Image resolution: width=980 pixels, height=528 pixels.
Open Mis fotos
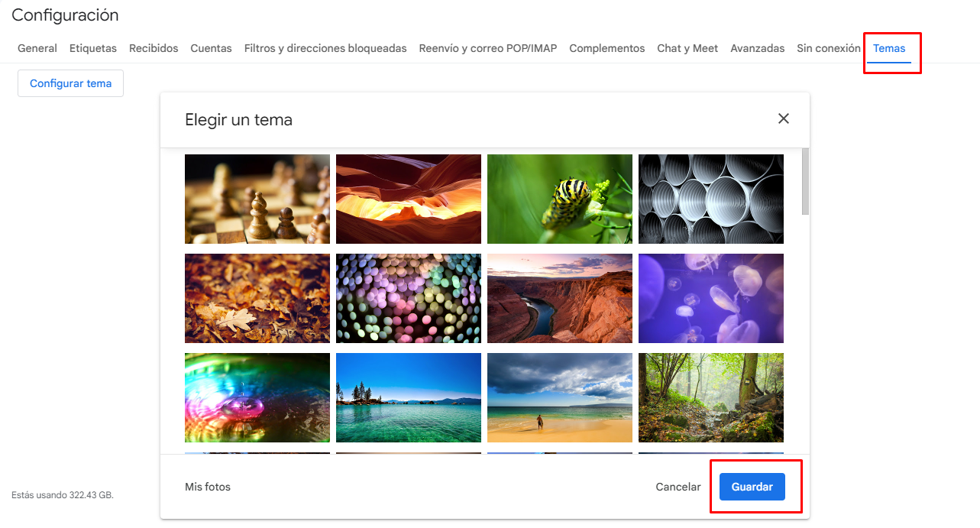coord(208,487)
